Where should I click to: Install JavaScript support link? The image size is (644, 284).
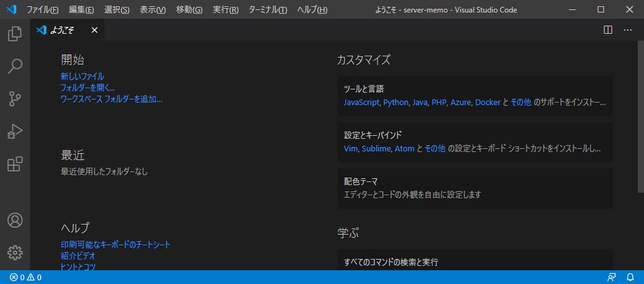pyautogui.click(x=362, y=103)
